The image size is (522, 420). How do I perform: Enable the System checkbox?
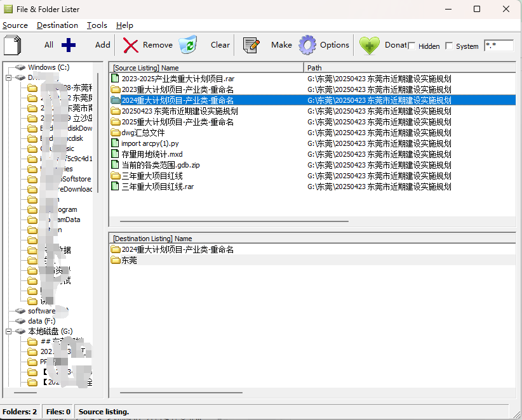pyautogui.click(x=449, y=46)
